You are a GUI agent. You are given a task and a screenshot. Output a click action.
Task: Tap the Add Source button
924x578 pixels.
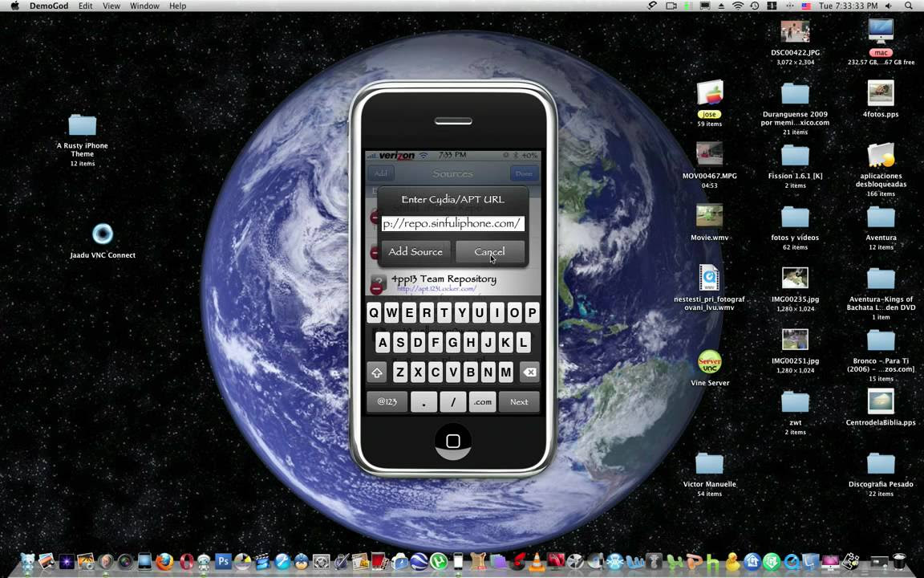[x=415, y=252]
